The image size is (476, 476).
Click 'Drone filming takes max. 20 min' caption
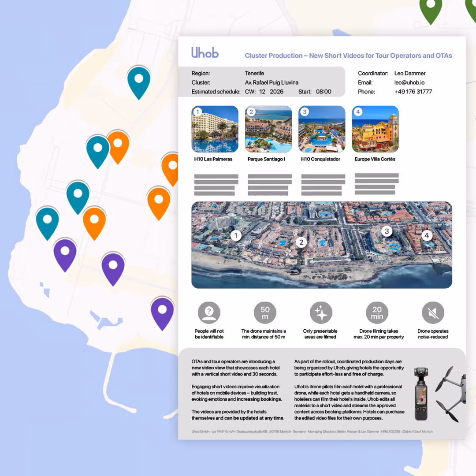379,334
